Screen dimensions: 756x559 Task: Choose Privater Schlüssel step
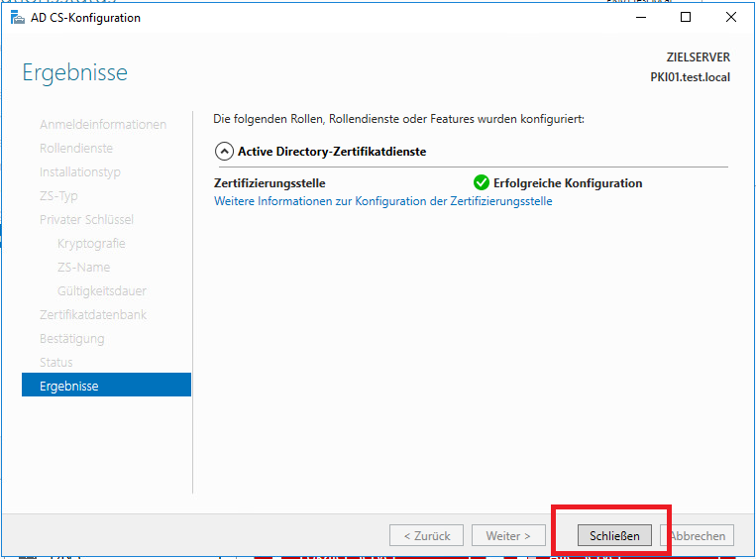86,219
